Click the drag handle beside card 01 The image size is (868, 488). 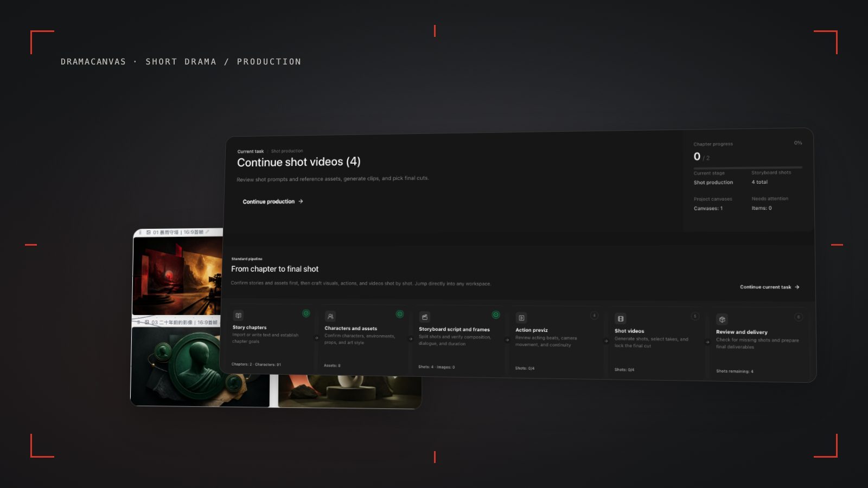[140, 233]
